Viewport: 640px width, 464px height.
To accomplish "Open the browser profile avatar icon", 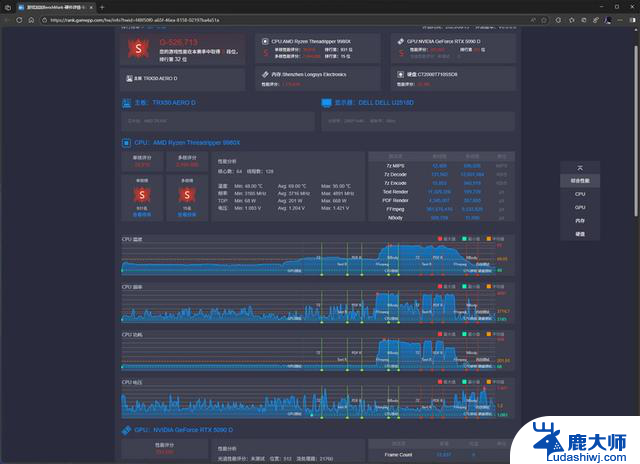I will pos(608,20).
